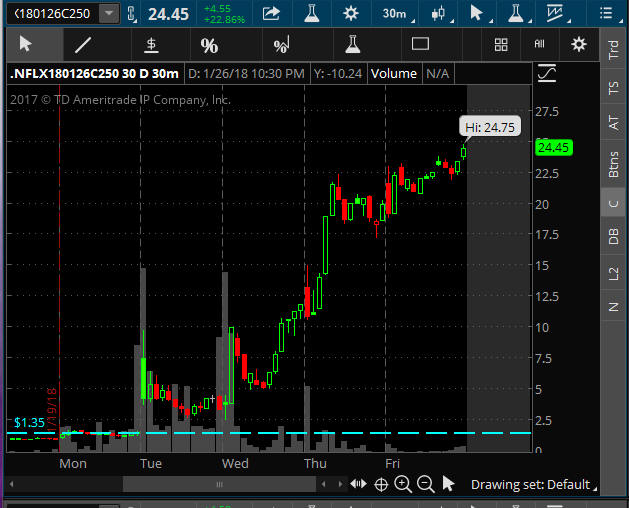This screenshot has width=629, height=508.
Task: Select the price level dollar tool
Action: [151, 45]
